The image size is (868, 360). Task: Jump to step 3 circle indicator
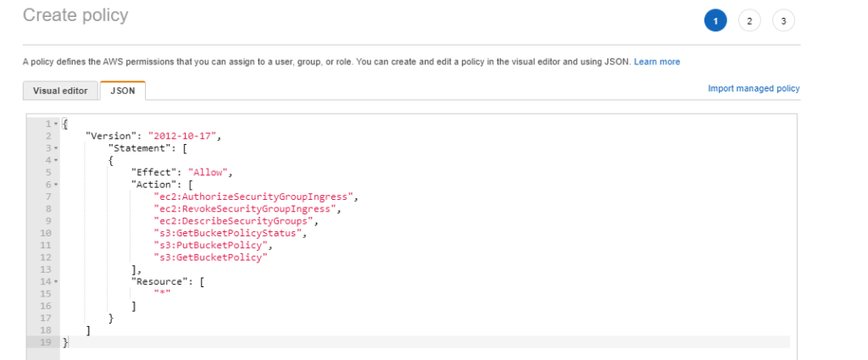[x=783, y=21]
